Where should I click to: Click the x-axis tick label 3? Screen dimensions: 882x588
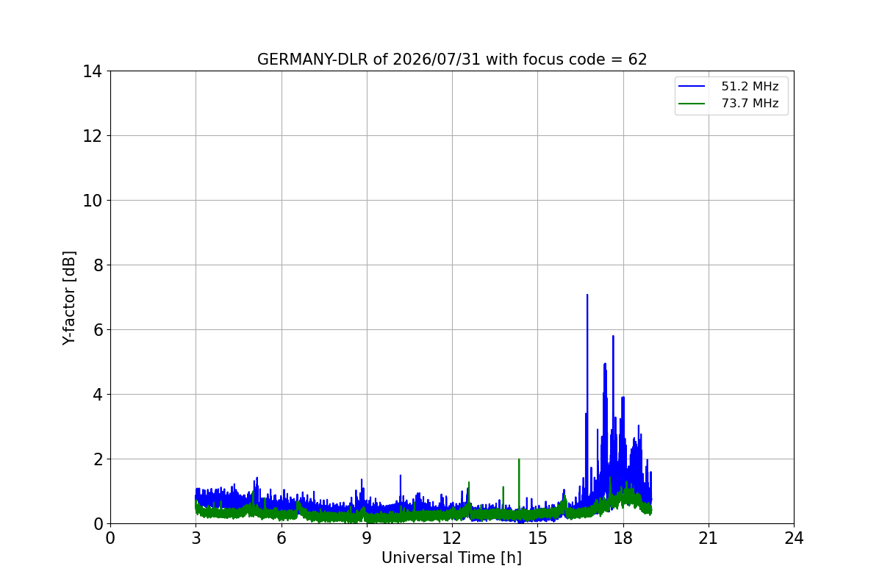[196, 538]
